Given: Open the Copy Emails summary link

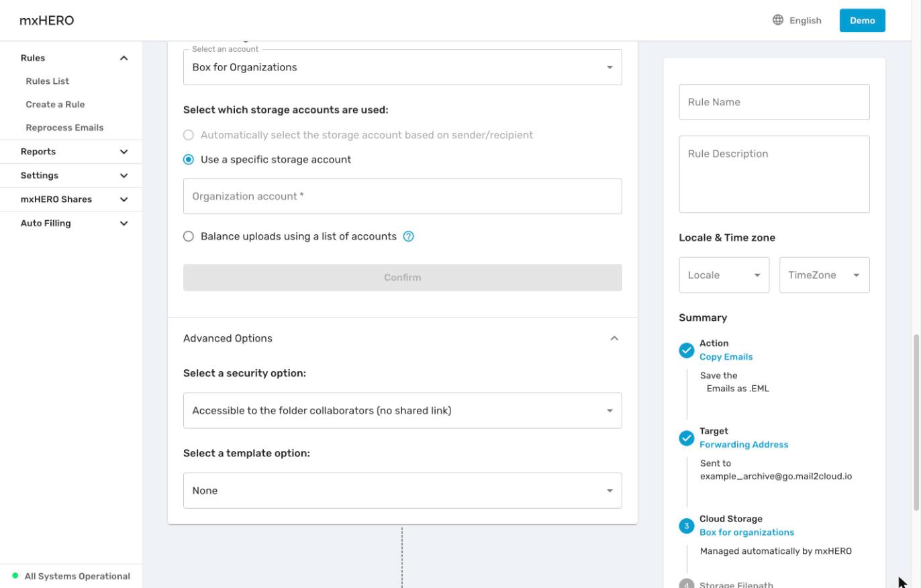Looking at the screenshot, I should click(x=726, y=357).
